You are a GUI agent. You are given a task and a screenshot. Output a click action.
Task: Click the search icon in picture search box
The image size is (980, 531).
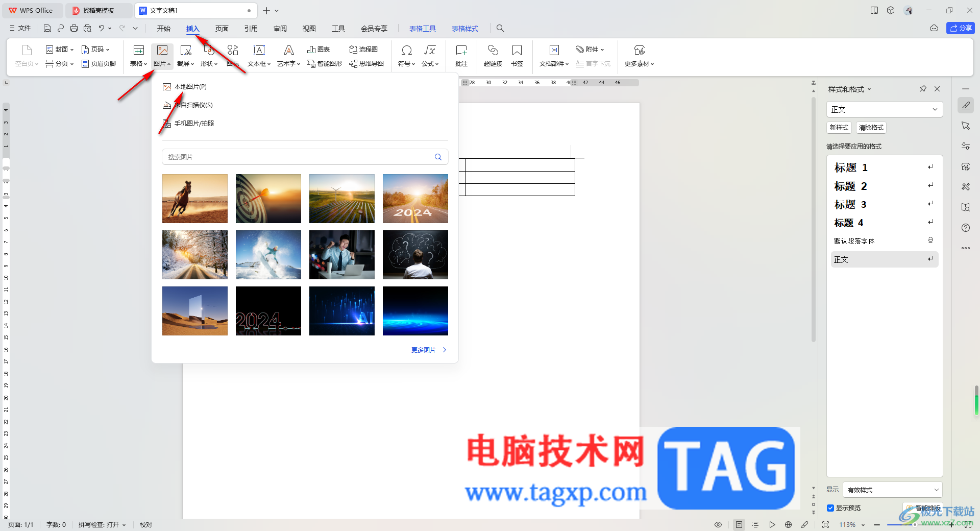pyautogui.click(x=438, y=157)
